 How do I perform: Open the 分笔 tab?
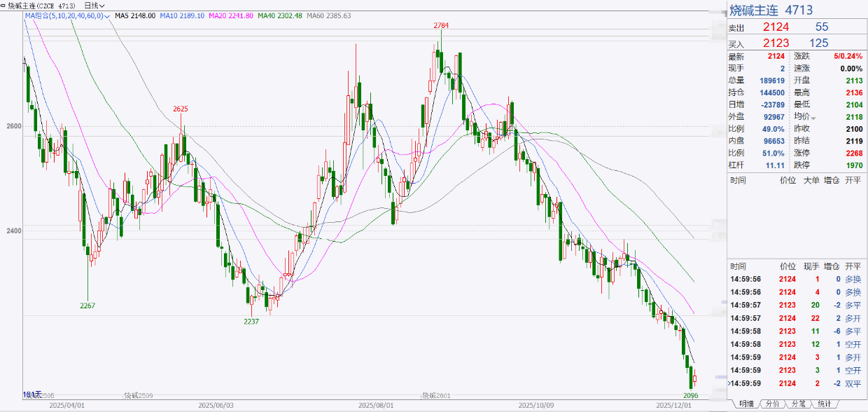[798, 404]
